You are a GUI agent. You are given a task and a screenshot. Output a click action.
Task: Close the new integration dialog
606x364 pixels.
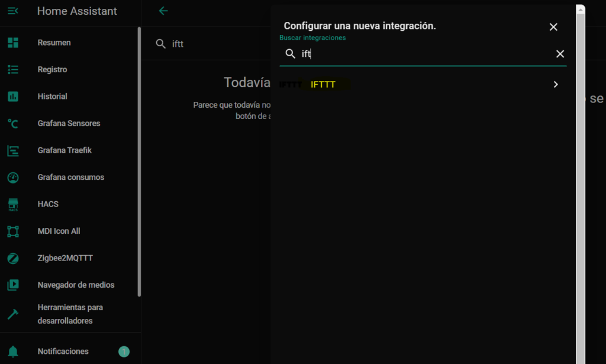pyautogui.click(x=553, y=27)
